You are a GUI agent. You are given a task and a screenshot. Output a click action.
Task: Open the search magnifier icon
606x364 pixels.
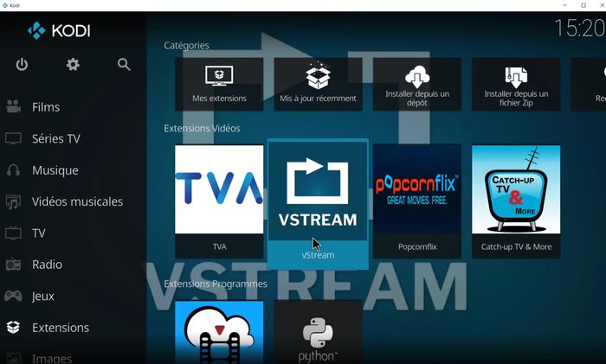click(x=124, y=65)
